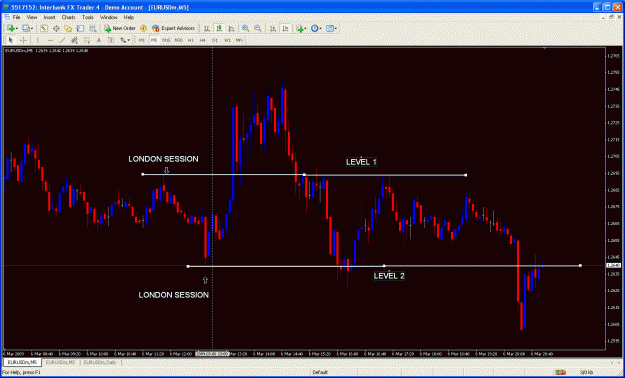625x378 pixels.
Task: Open the Navigator panel
Action: (x=68, y=28)
